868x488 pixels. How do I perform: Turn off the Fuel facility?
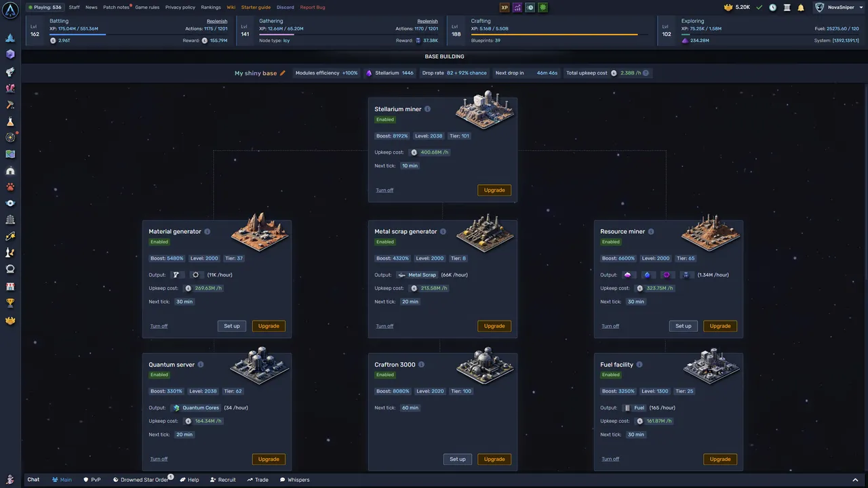click(610, 459)
